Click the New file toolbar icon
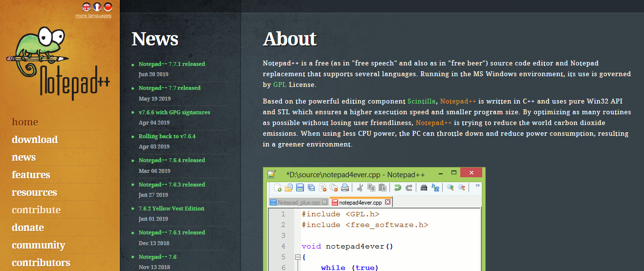 278,188
